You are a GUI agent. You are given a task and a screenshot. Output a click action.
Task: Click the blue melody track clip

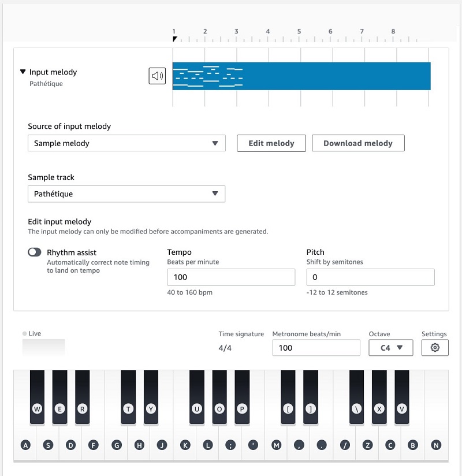335,76
